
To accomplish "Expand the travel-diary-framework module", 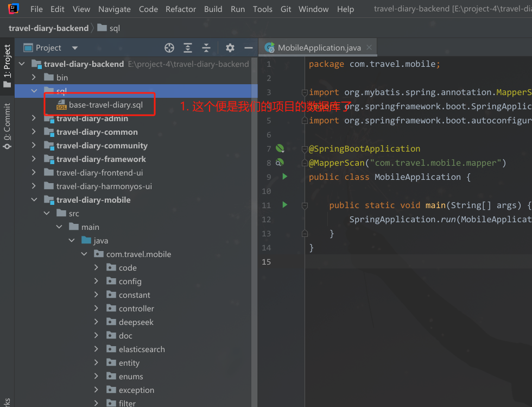I will click(34, 159).
